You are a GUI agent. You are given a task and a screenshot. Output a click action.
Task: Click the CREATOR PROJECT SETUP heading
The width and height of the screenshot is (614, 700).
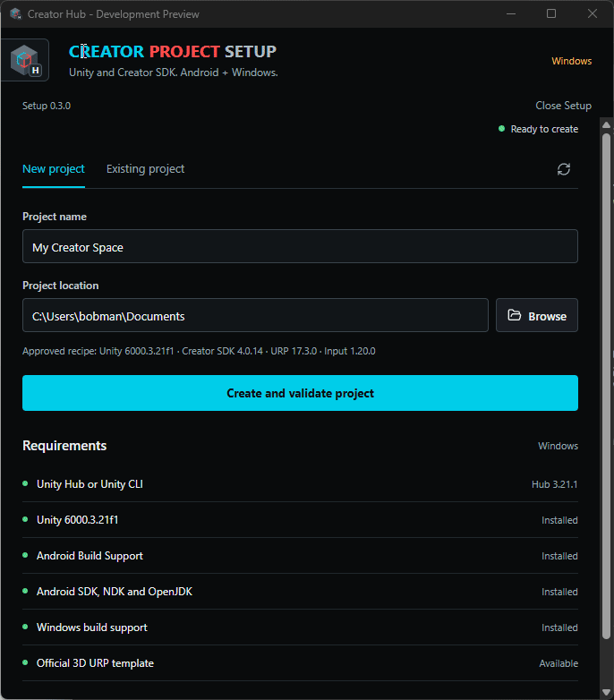tap(173, 51)
